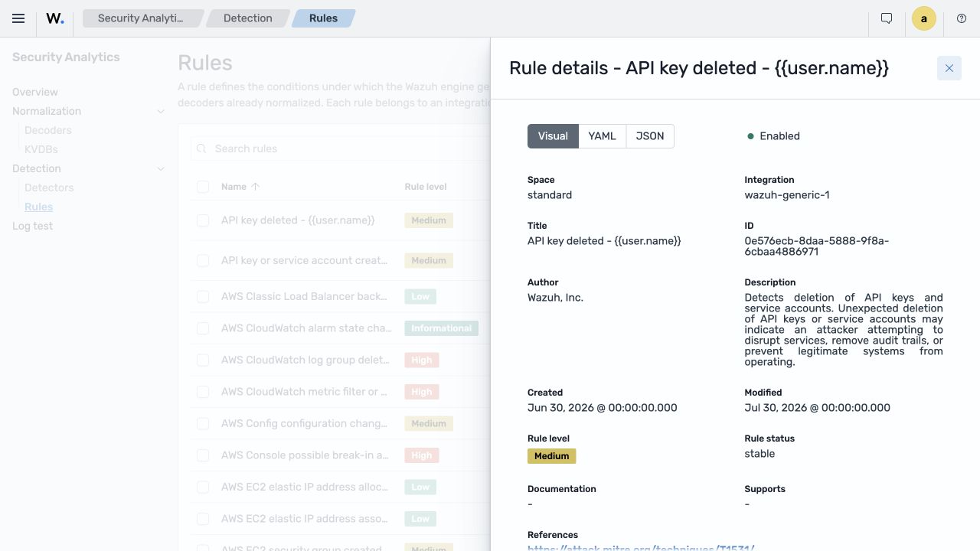The width and height of the screenshot is (980, 551).
Task: Open the help icon in header
Action: 962,18
